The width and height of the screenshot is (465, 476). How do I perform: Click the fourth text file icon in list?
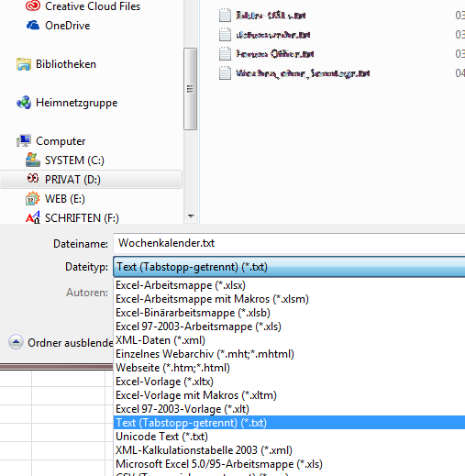(225, 73)
